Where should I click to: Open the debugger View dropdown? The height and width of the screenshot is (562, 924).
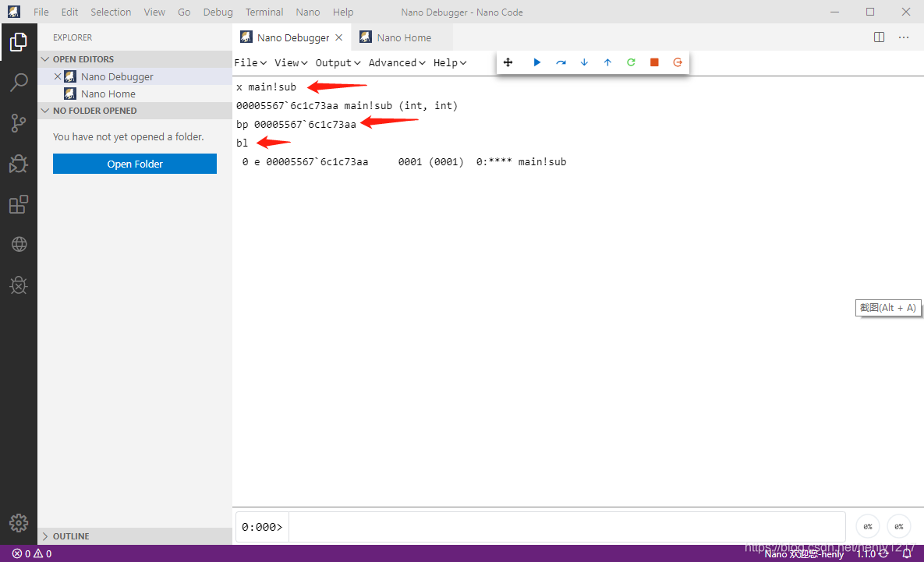(x=291, y=62)
